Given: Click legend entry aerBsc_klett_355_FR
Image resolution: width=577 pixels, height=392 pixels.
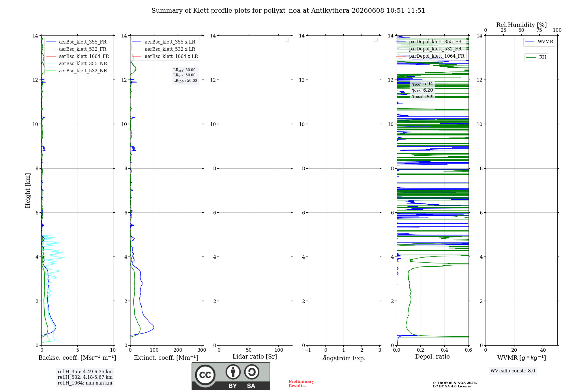Looking at the screenshot, I should tap(78, 42).
